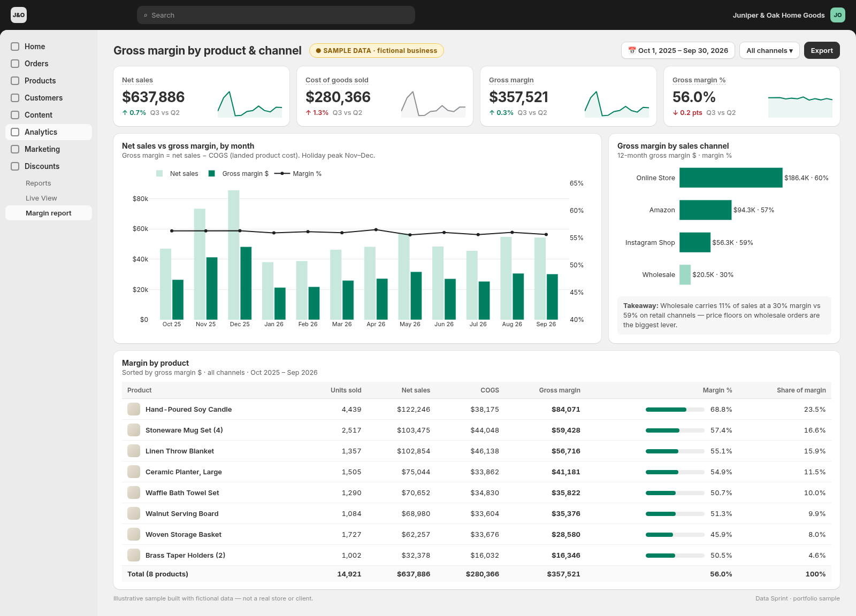Open the Live View sub-item
Screen dimensions: 856x616
(49, 198)
